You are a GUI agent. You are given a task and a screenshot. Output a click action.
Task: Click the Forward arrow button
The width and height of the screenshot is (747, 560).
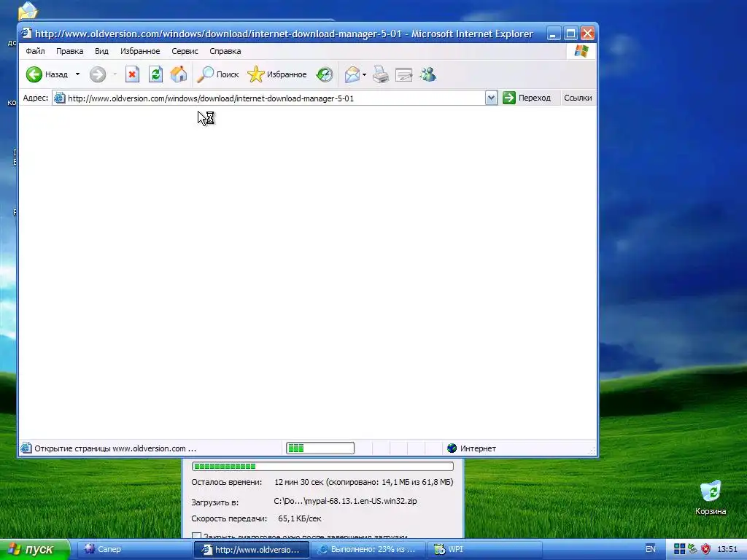98,74
